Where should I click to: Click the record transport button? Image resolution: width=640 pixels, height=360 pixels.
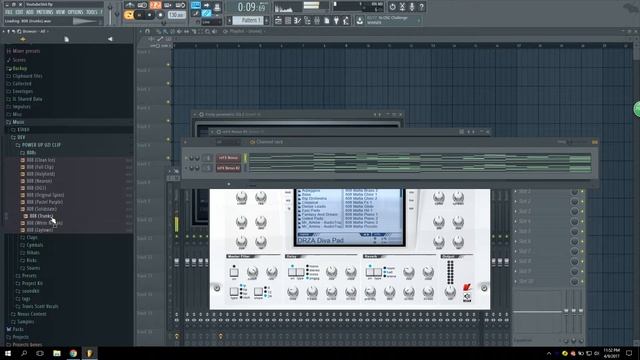click(160, 15)
